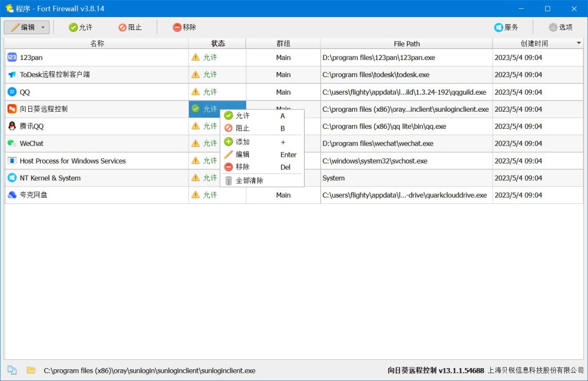Click the 123pan app icon
Screen dimensions: 588x381
click(12, 58)
